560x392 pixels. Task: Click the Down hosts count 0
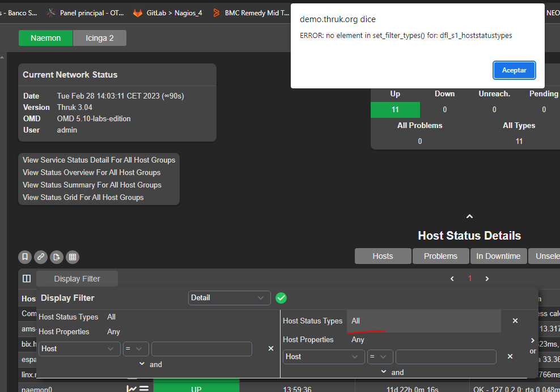tap(444, 109)
